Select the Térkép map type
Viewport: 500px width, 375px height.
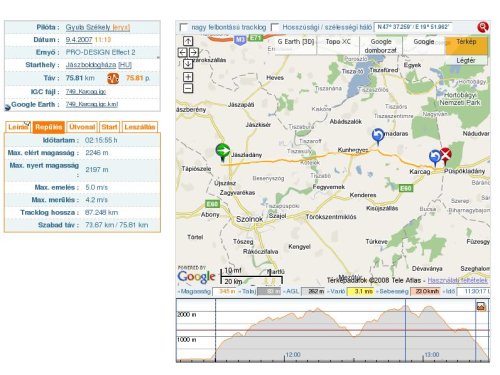pos(466,45)
